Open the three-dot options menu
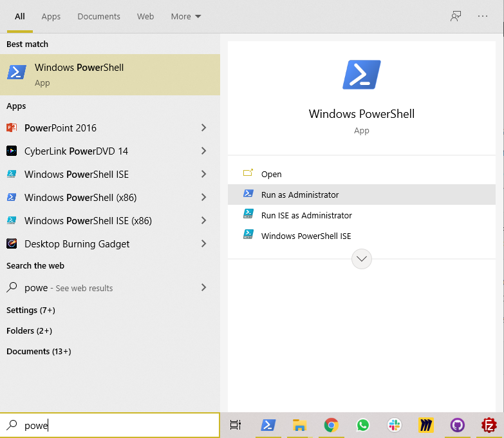The width and height of the screenshot is (504, 438). (483, 16)
